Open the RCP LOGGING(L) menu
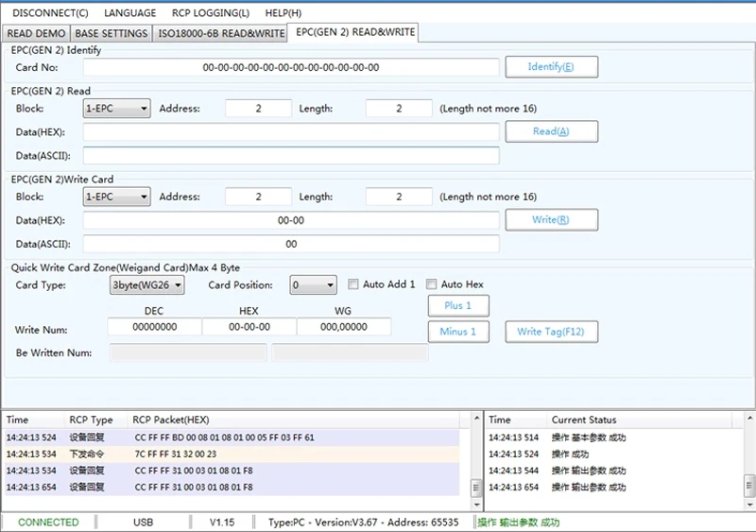The width and height of the screenshot is (756, 532). coord(211,13)
